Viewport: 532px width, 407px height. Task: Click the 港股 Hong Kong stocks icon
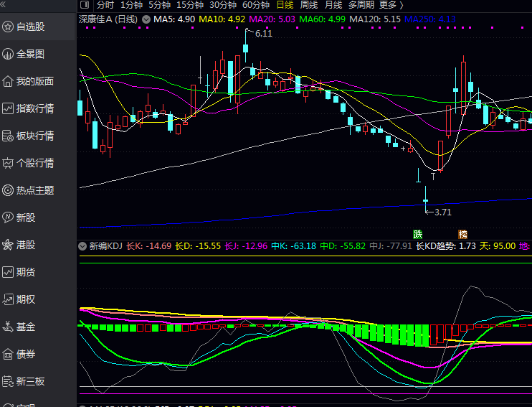pyautogui.click(x=8, y=245)
